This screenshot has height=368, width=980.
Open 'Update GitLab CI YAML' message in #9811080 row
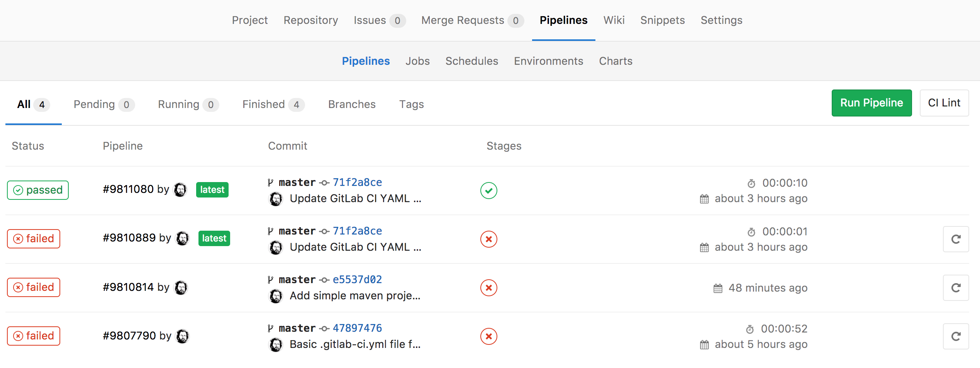coord(355,199)
